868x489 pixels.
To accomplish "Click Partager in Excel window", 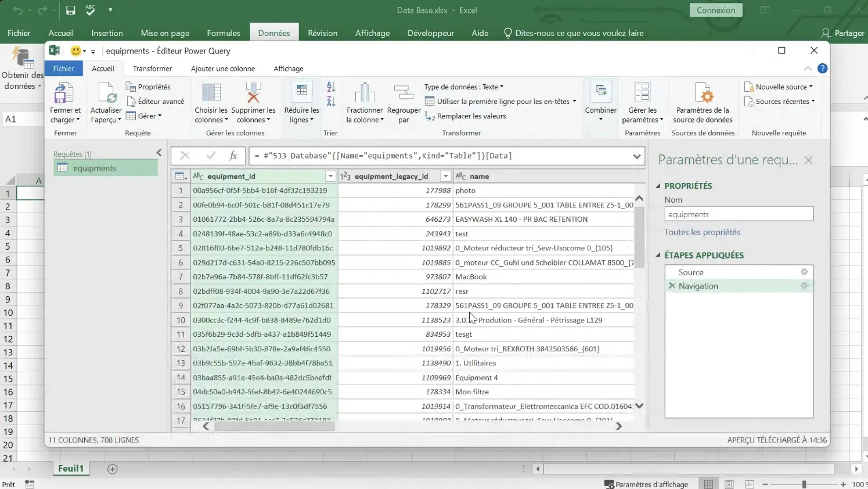I will click(843, 33).
